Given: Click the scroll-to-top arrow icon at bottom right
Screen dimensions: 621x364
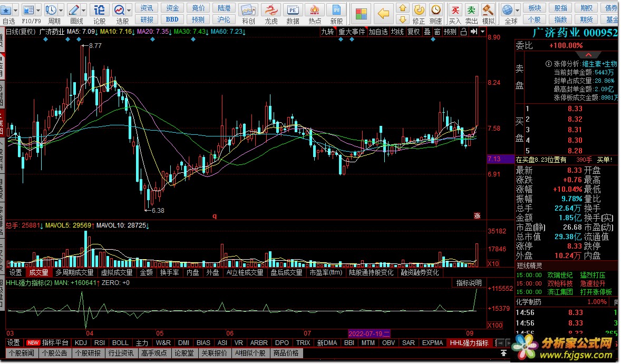Looking at the screenshot, I should tap(504, 353).
